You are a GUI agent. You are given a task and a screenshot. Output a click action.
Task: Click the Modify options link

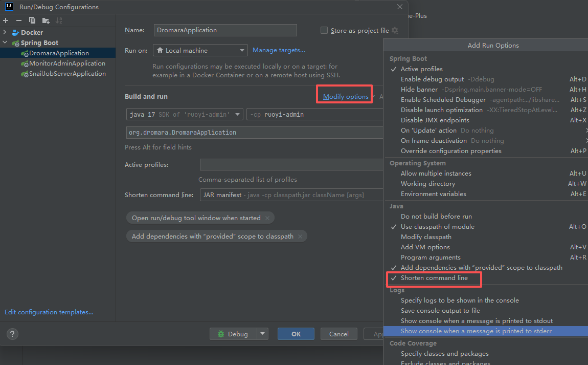click(x=346, y=97)
